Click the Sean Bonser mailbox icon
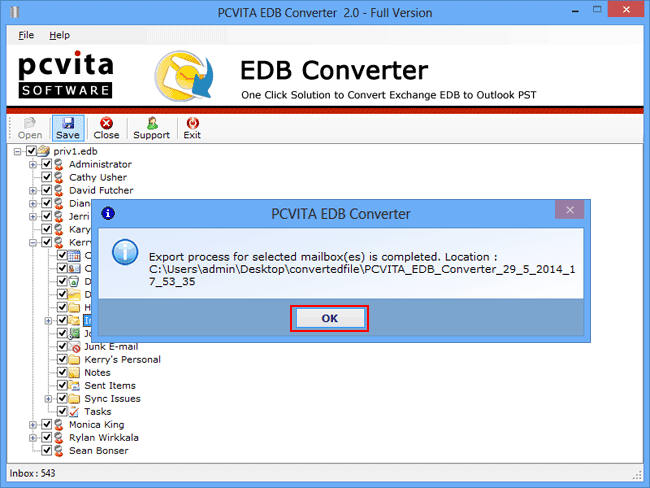Screen dimensions: 650x488 (59, 451)
